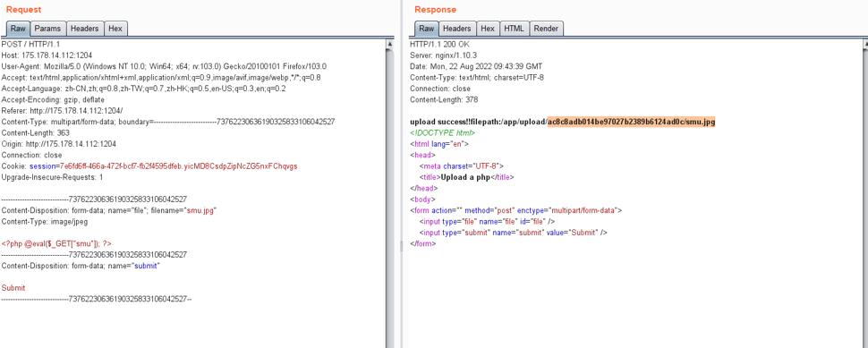Click the filename="smu.jpg" Content-Disposition line
The image size is (868, 348).
click(x=108, y=210)
